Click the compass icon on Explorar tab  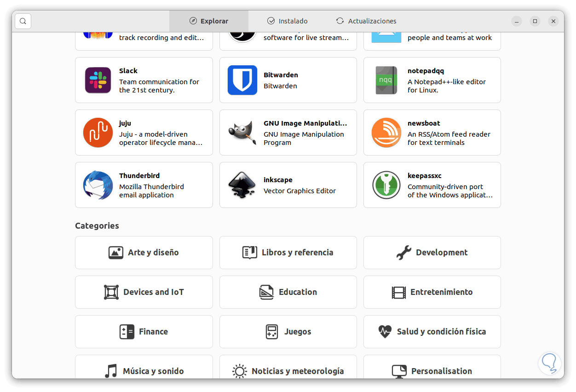click(193, 21)
